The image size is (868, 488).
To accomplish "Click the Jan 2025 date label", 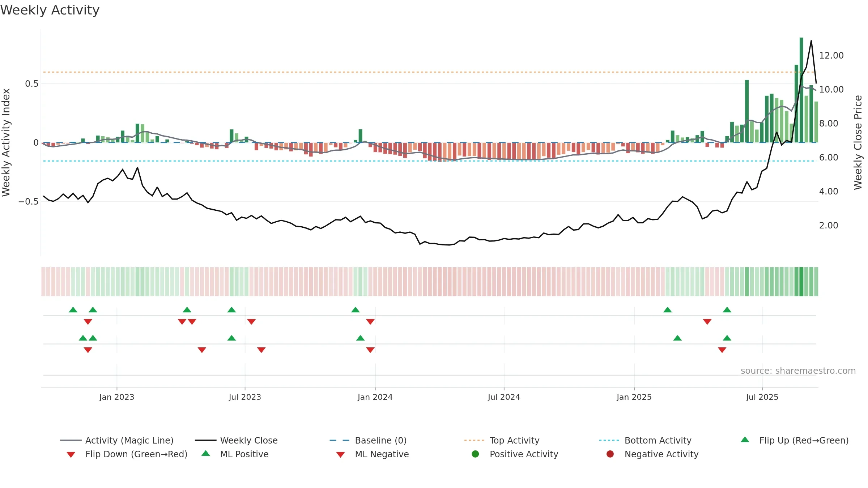I will [634, 397].
